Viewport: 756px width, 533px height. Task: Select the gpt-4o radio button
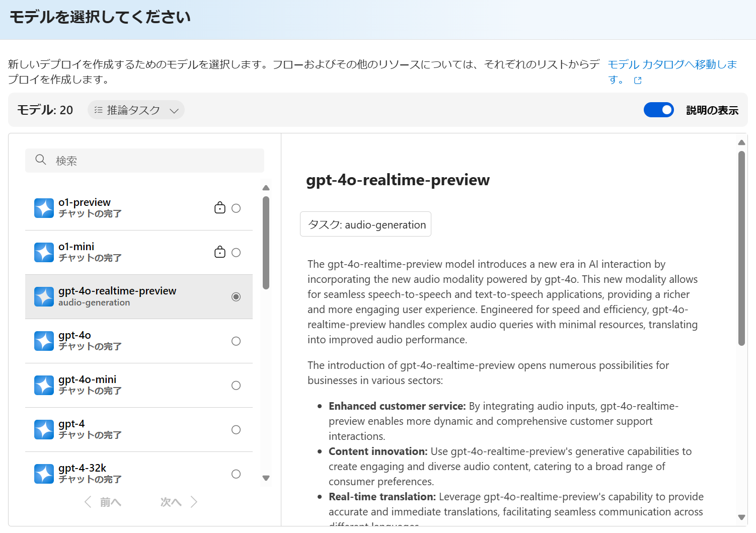[236, 341]
